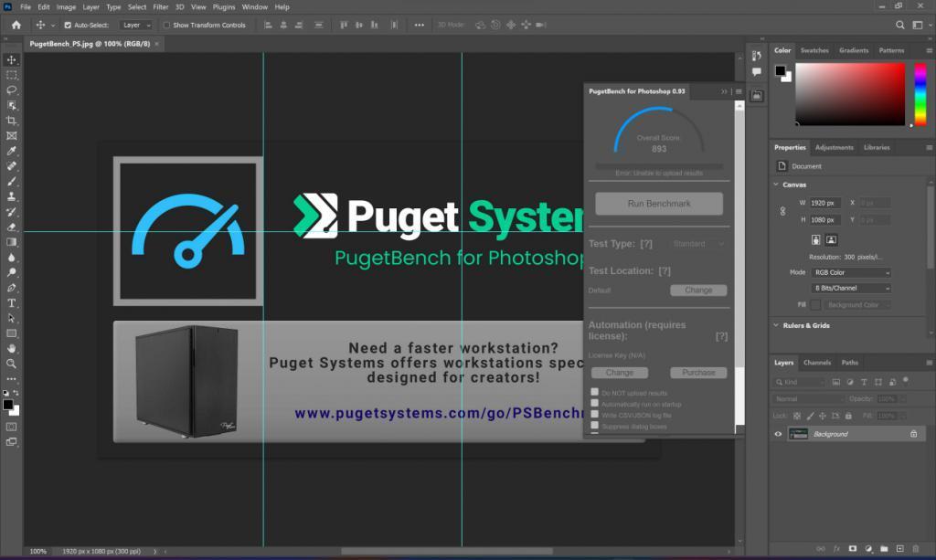Check Write CSV/JSON log file option

[x=594, y=414]
